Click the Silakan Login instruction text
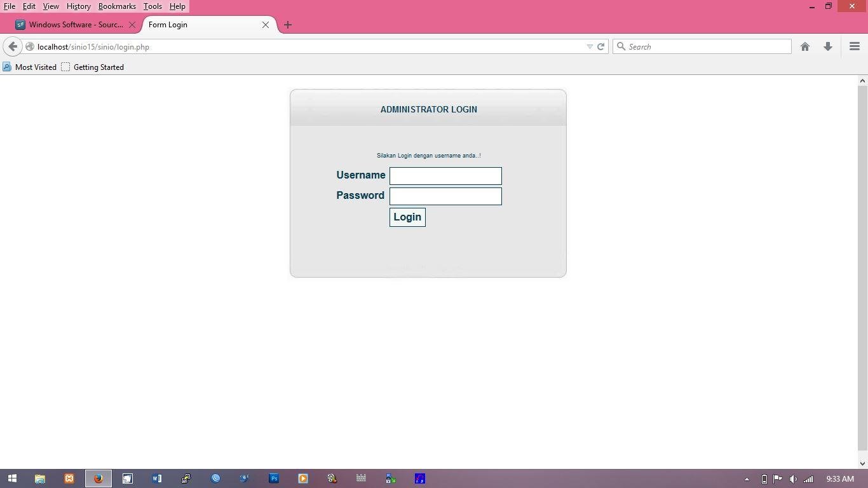This screenshot has height=488, width=868. coord(429,156)
